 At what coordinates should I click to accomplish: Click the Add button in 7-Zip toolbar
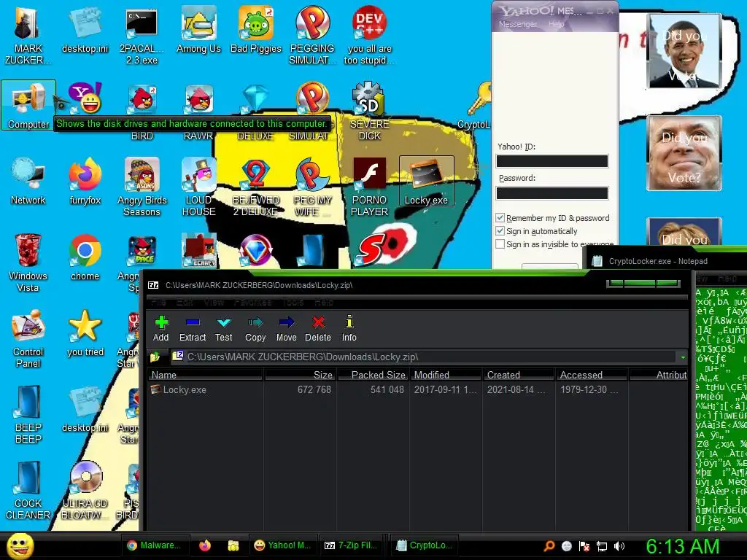click(161, 329)
